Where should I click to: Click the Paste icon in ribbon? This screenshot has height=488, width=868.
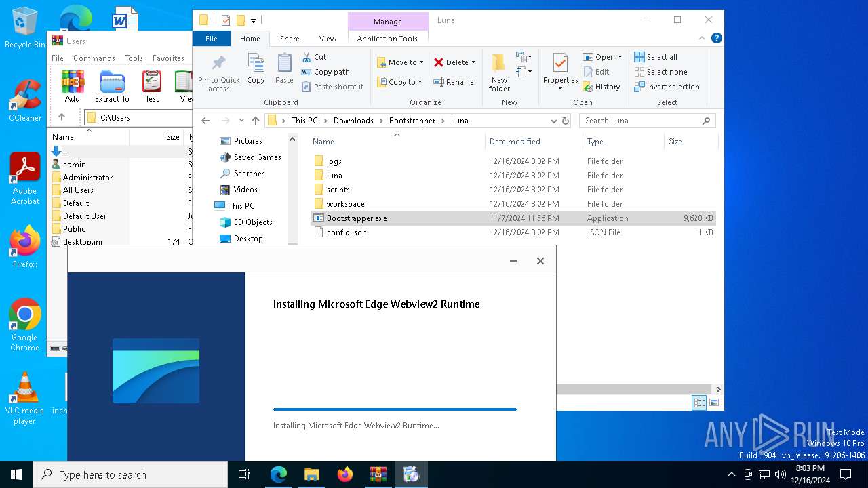(x=284, y=69)
